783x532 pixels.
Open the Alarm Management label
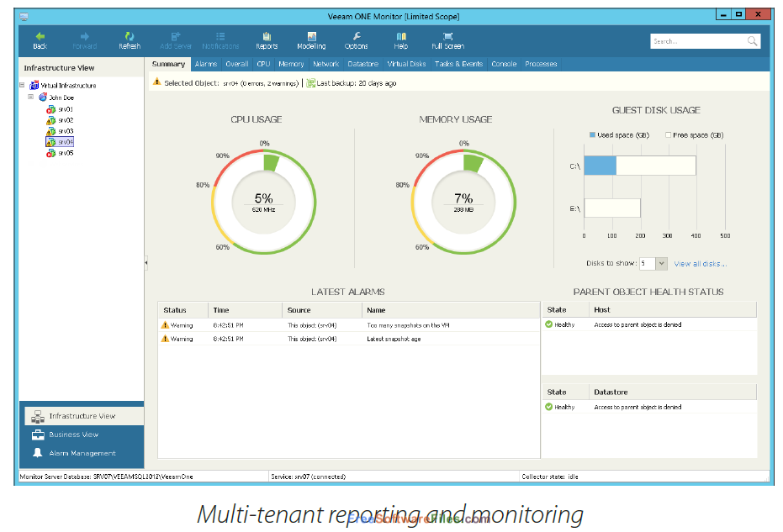point(82,453)
